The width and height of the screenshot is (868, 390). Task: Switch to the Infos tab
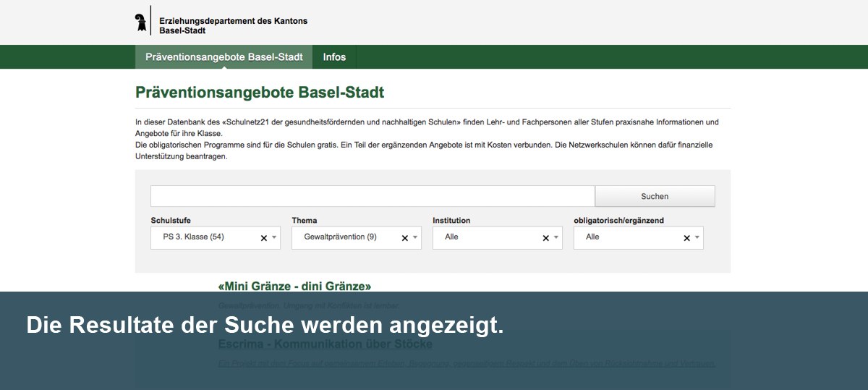coord(334,57)
